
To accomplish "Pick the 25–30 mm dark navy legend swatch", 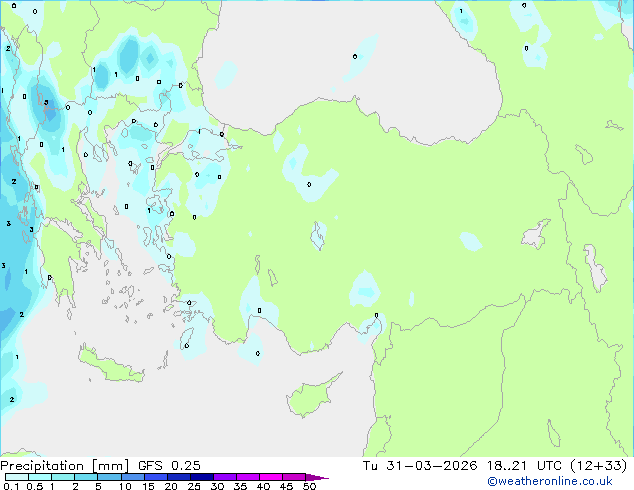I will (x=201, y=477).
